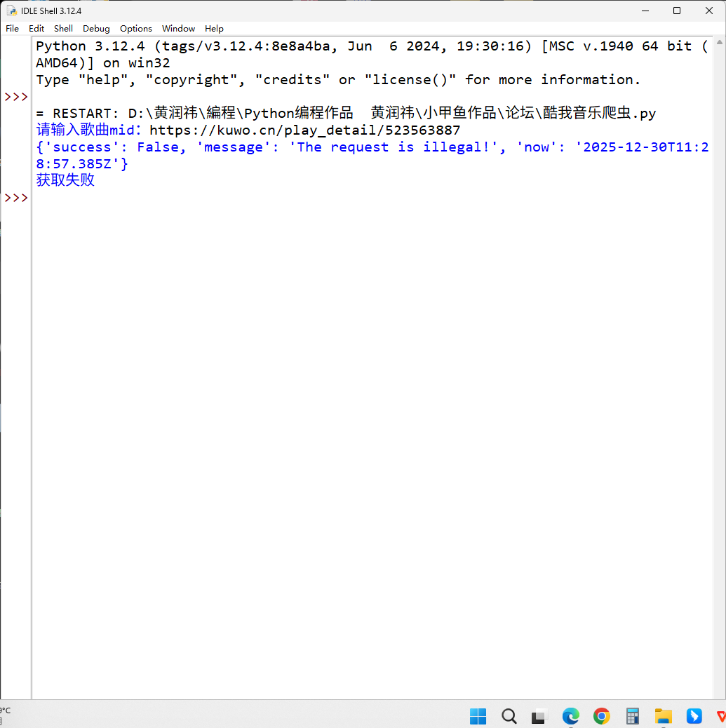Open the Shell menu
This screenshot has width=726, height=728.
click(63, 29)
